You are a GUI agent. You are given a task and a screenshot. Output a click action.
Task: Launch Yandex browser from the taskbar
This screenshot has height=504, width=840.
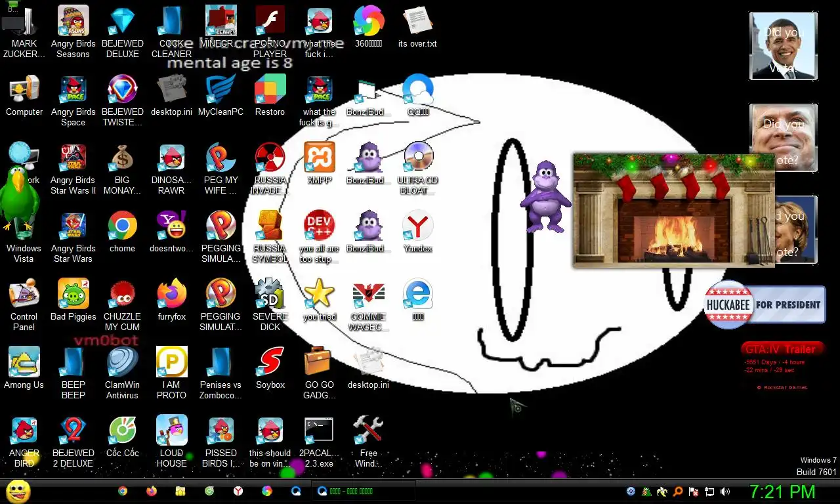pos(238,491)
